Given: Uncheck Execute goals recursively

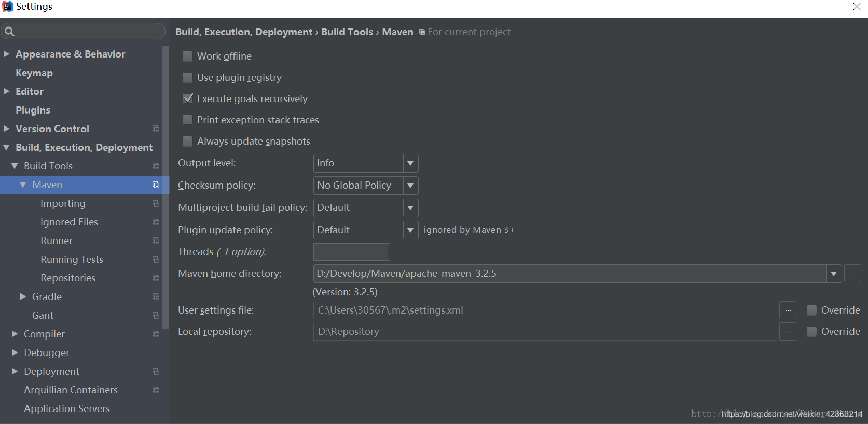Looking at the screenshot, I should pos(188,98).
